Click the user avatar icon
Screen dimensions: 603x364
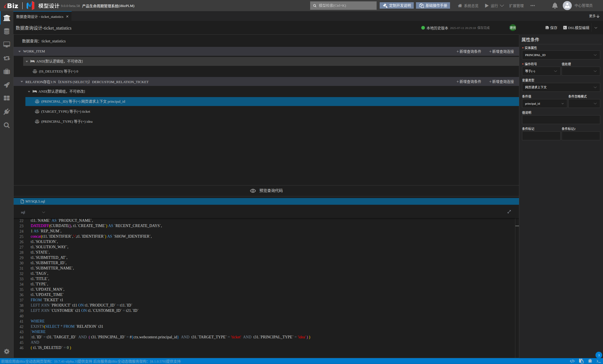click(x=567, y=6)
